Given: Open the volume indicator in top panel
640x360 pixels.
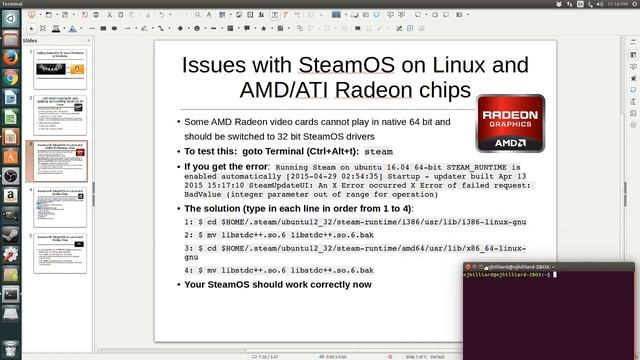Looking at the screenshot, I should [x=600, y=4].
